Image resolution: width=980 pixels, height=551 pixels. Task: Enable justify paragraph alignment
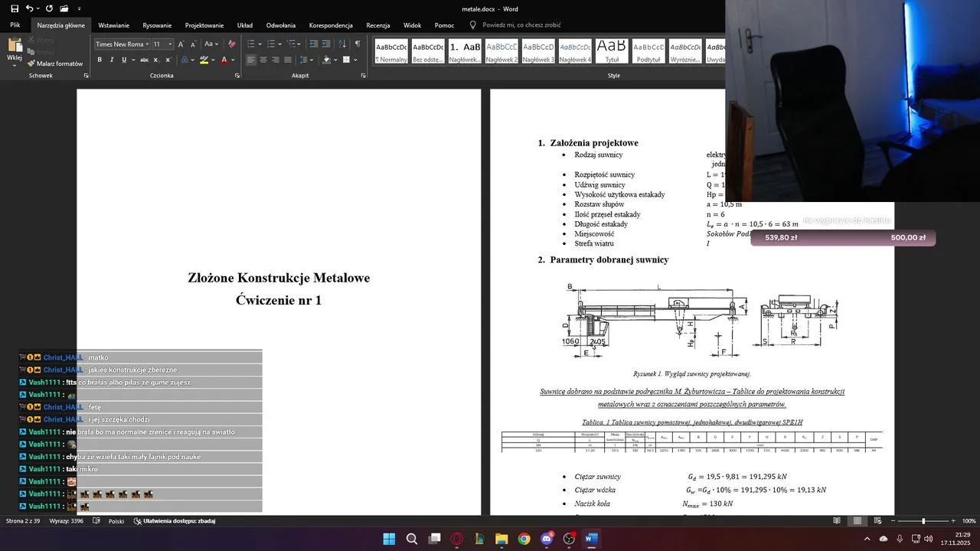coord(288,60)
